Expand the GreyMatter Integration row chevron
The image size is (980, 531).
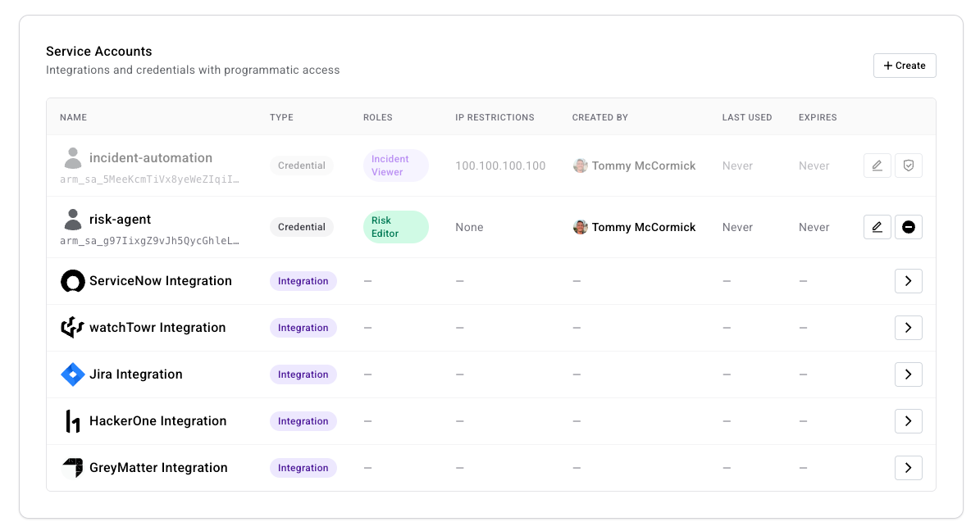click(908, 467)
